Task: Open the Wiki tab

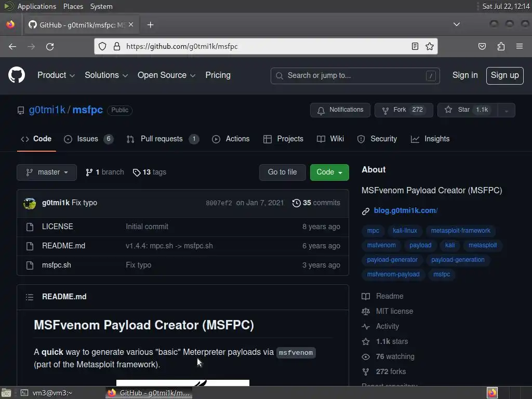Action: pyautogui.click(x=330, y=139)
